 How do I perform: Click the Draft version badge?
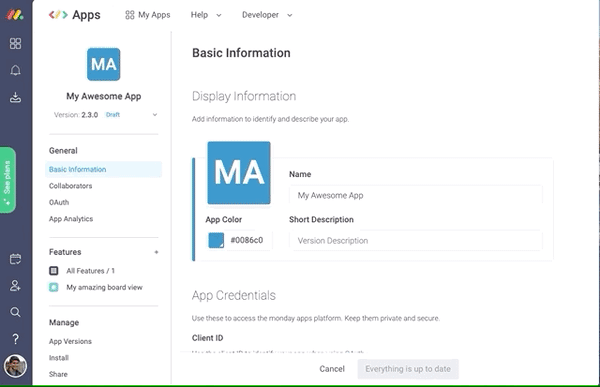[x=113, y=114]
